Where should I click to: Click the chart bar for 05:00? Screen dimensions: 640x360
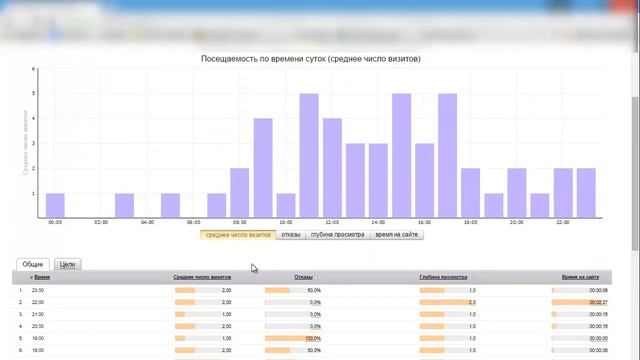tap(171, 205)
